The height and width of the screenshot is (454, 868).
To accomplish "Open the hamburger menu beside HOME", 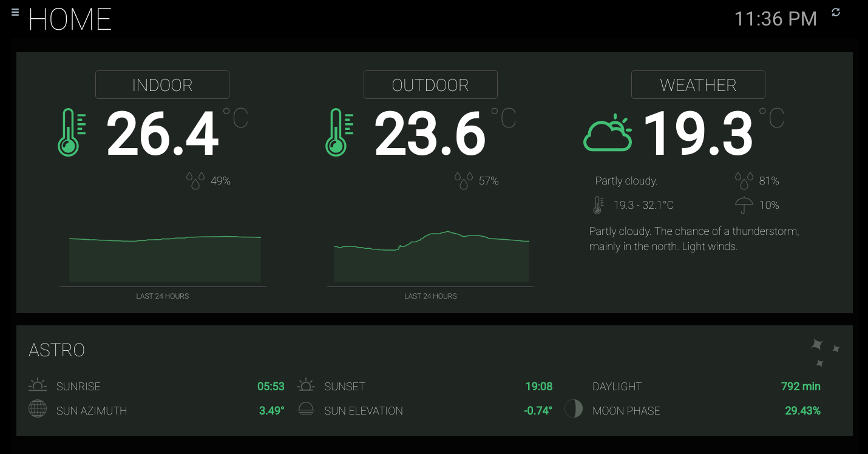I will pyautogui.click(x=15, y=12).
